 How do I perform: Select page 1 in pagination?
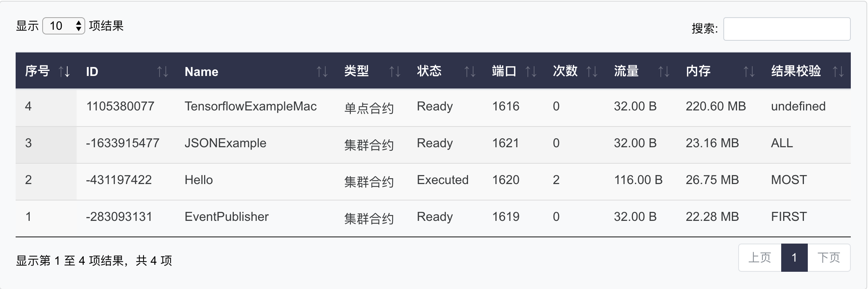pyautogui.click(x=794, y=258)
